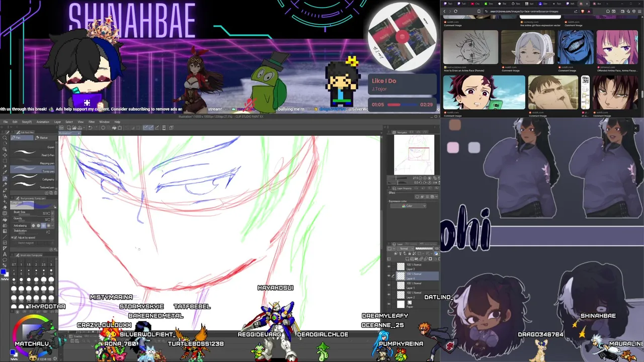Hide Layer 1 with eye icon
This screenshot has width=644, height=362.
point(389,285)
